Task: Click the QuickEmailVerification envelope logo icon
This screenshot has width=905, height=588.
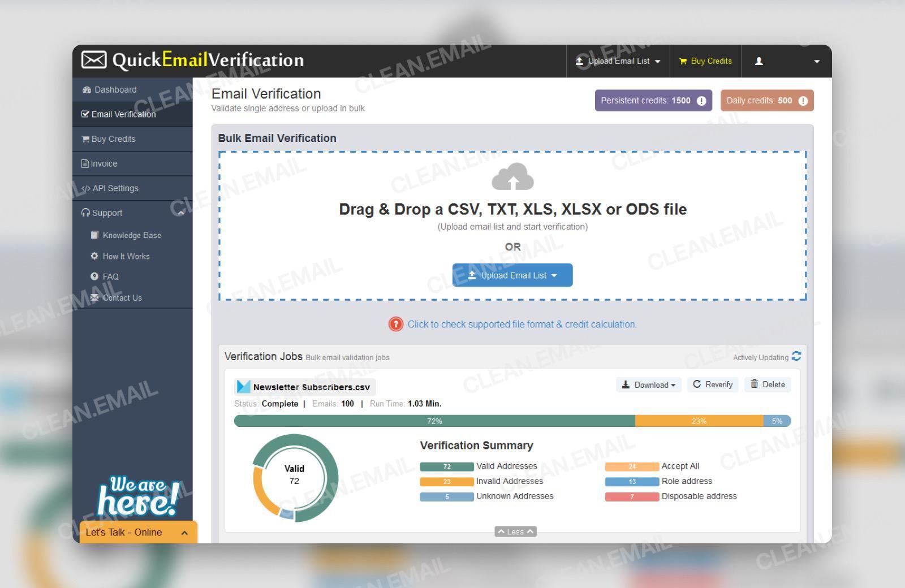Action: tap(94, 59)
